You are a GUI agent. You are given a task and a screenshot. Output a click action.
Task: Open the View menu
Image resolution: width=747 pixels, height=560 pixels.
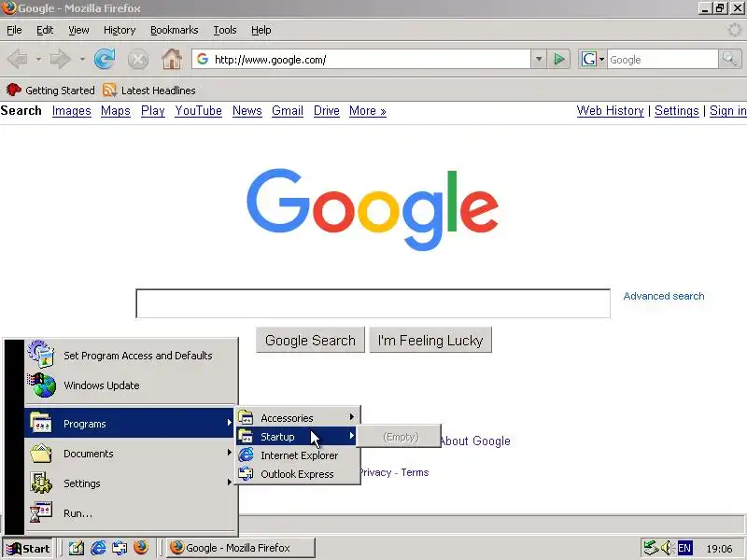tap(78, 30)
